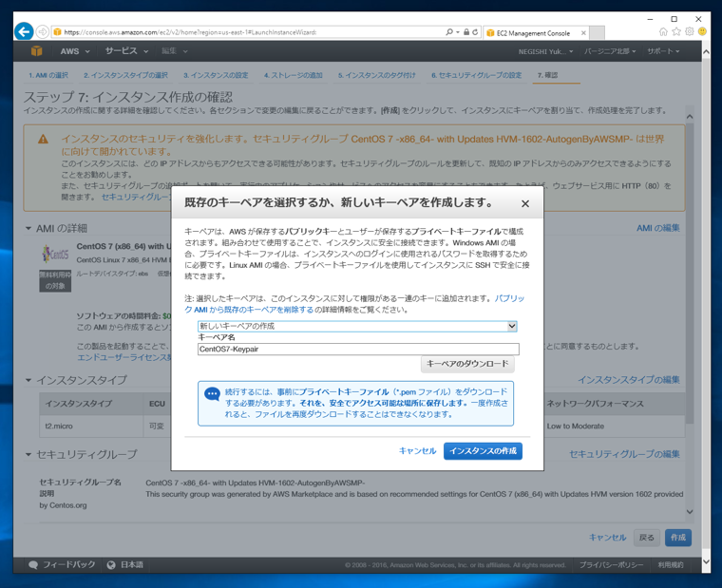
Task: Click プライバシーポリシー footer link
Action: pyautogui.click(x=611, y=565)
